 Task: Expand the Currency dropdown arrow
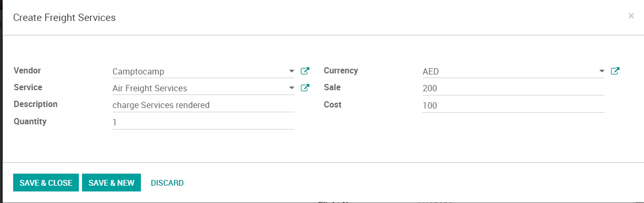602,71
